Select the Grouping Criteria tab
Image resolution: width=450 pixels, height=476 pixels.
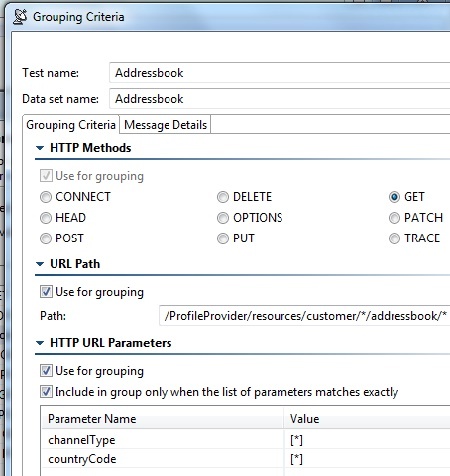click(71, 125)
